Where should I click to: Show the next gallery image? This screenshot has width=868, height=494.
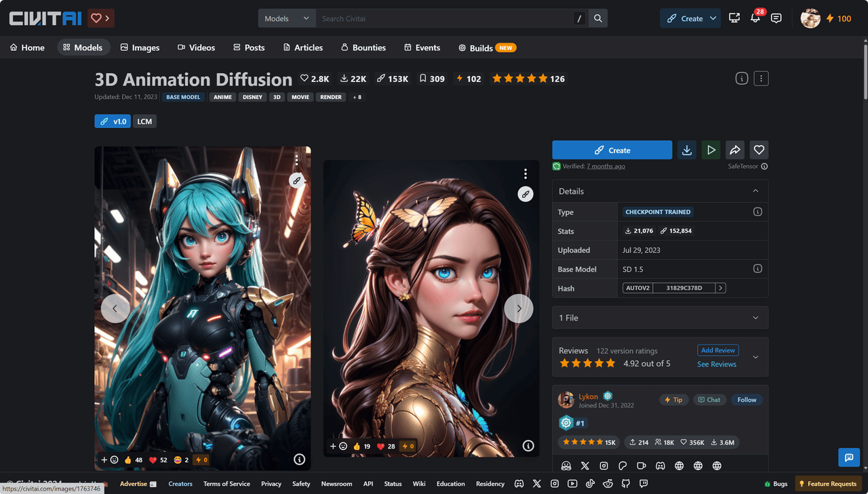pyautogui.click(x=519, y=308)
